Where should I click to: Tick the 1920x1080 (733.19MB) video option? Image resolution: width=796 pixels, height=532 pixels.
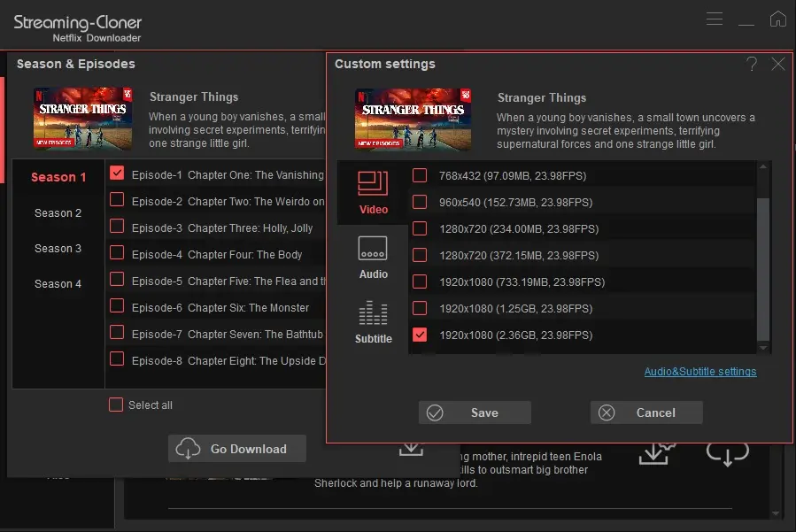(x=420, y=281)
